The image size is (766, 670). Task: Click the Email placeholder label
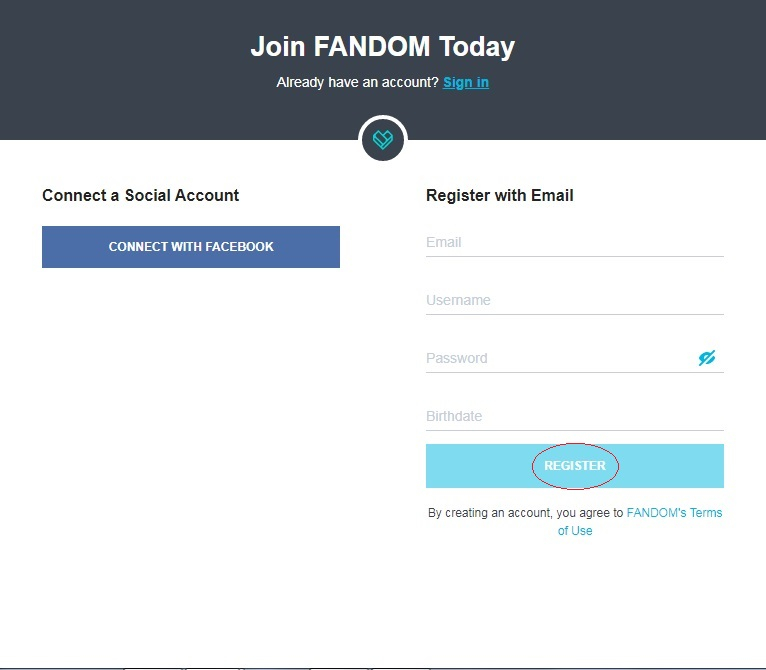(444, 242)
